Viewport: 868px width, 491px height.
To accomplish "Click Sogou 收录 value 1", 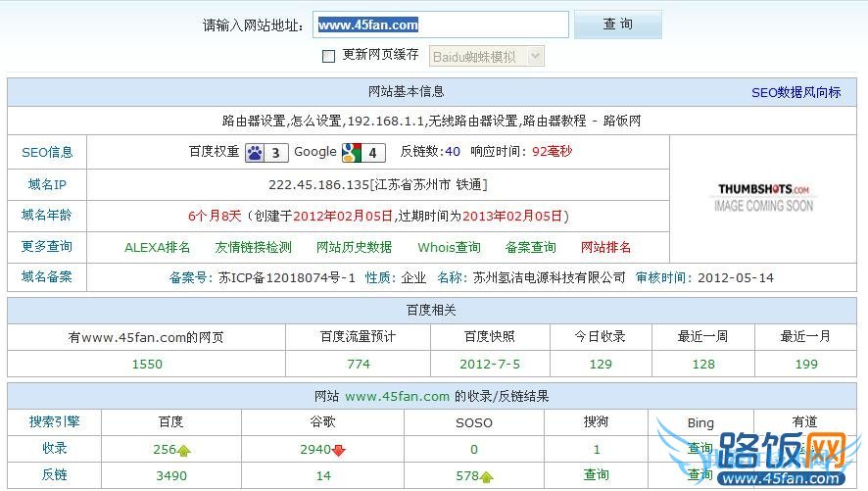I will (x=597, y=450).
